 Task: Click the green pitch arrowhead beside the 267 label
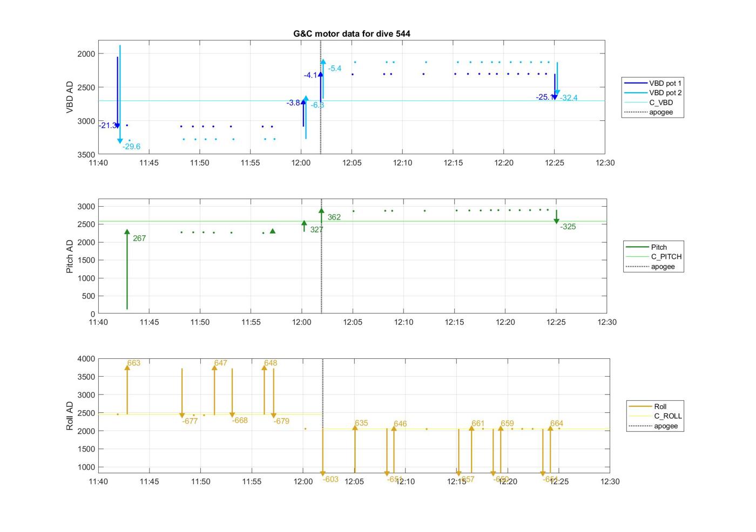point(127,232)
